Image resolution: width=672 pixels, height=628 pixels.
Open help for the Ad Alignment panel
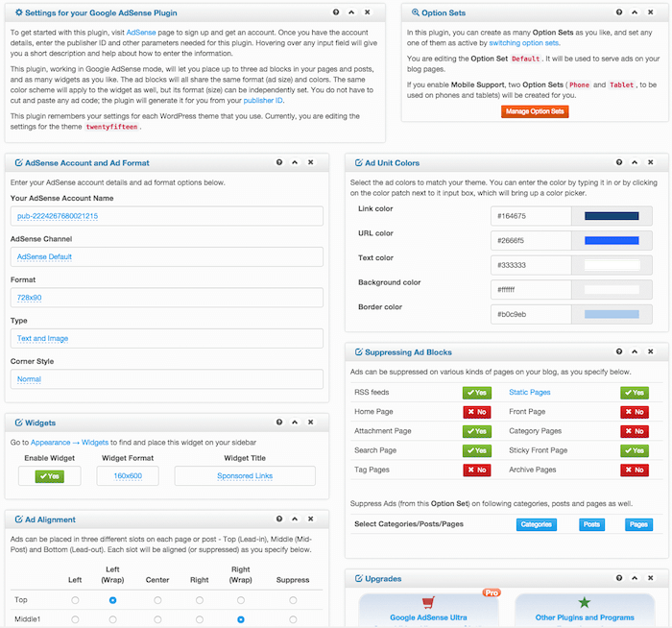point(279,519)
